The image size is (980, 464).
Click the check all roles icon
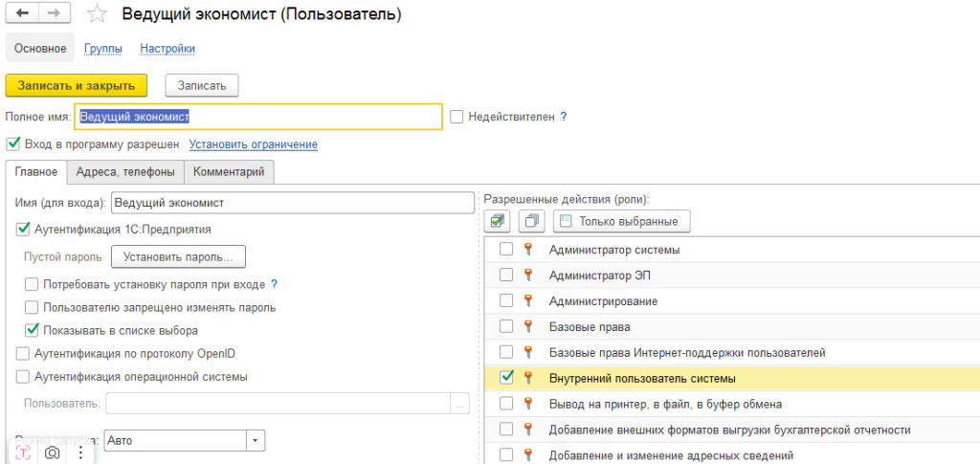(x=498, y=221)
